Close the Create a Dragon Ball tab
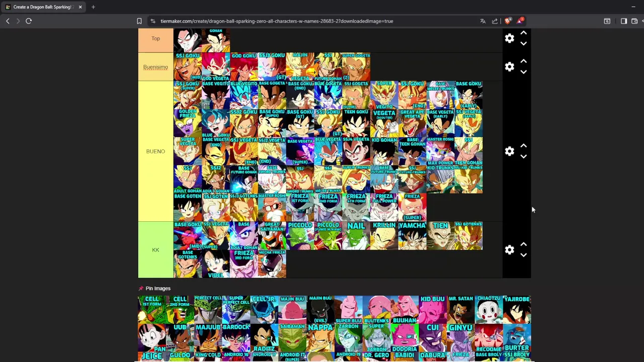The image size is (644, 362). click(80, 7)
